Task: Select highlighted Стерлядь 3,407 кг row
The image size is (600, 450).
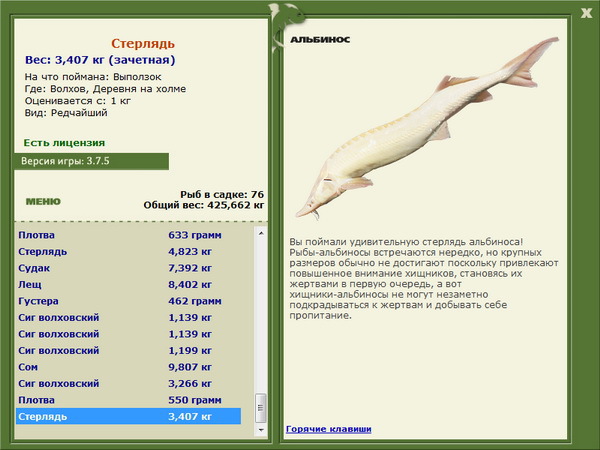Action: tap(129, 416)
